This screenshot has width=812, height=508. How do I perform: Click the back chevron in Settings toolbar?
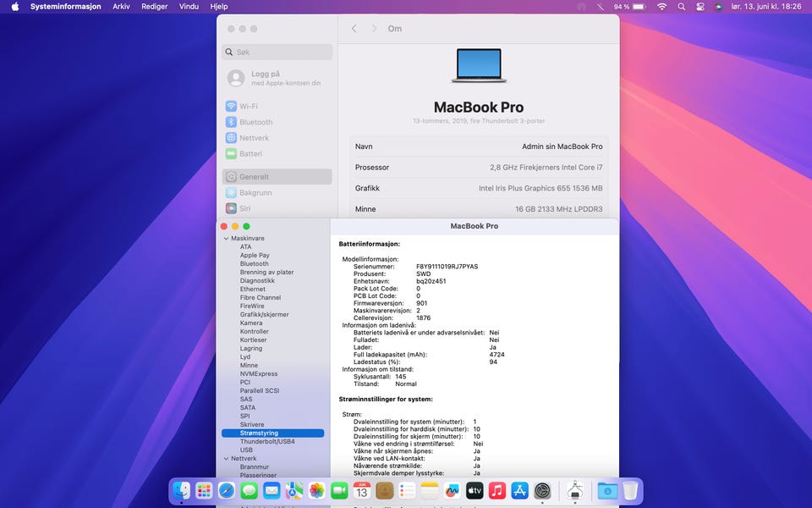(354, 29)
